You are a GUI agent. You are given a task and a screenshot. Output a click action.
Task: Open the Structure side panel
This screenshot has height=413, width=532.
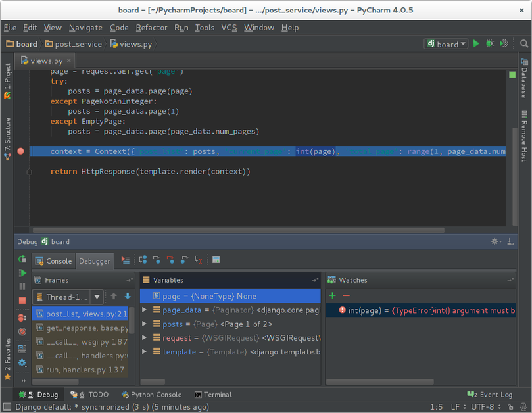(x=7, y=139)
